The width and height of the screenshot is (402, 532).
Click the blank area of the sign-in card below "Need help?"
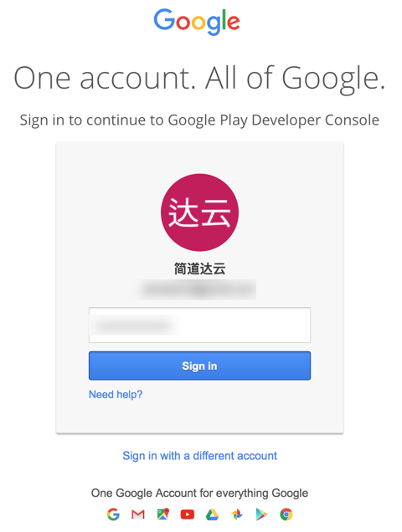click(199, 417)
